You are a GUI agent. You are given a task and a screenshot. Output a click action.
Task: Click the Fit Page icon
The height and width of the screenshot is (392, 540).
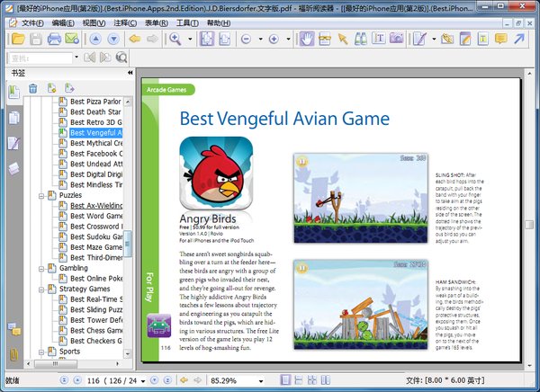click(x=207, y=39)
